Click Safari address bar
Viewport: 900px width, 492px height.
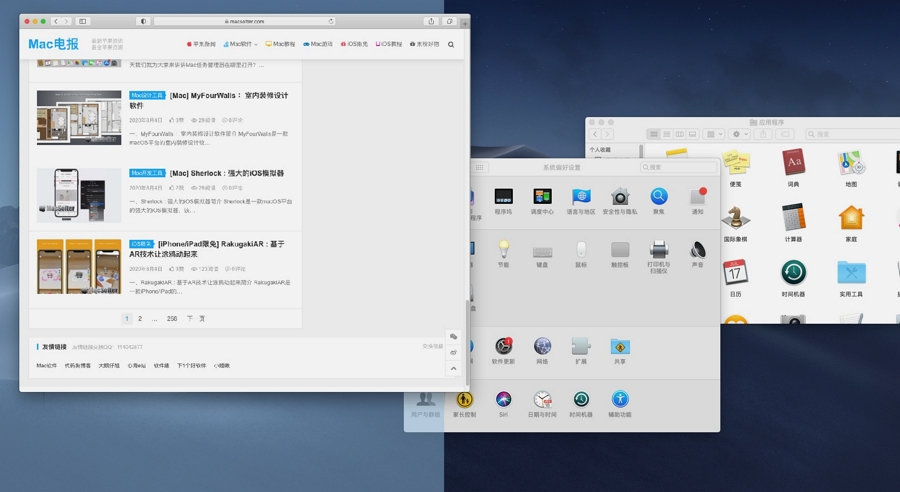tap(245, 21)
